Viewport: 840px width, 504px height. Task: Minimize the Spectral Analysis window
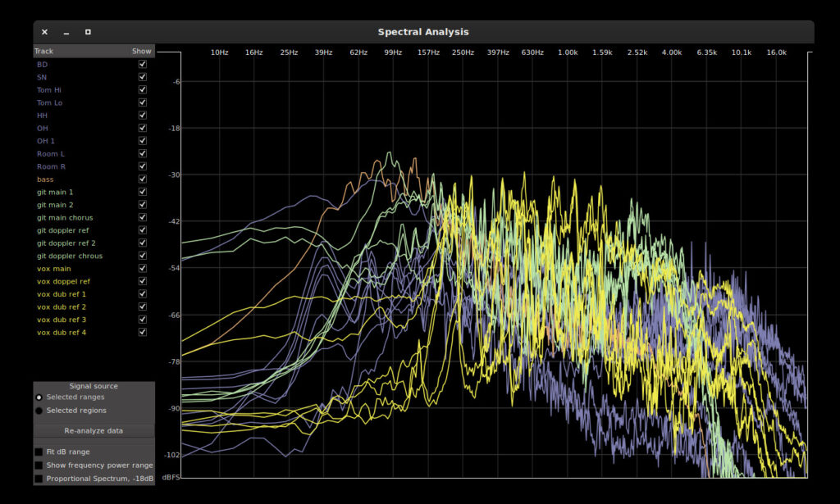tap(66, 32)
